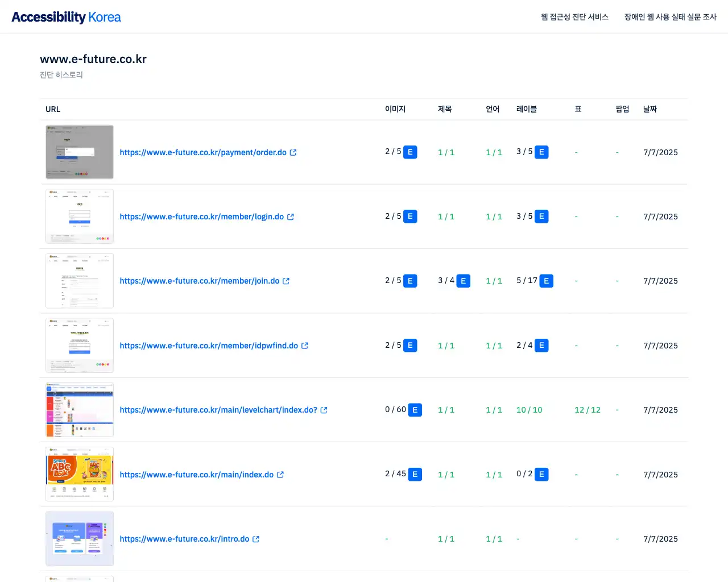Click the 진단 히스토리 subtitle
Image resolution: width=728 pixels, height=582 pixels.
pyautogui.click(x=61, y=75)
